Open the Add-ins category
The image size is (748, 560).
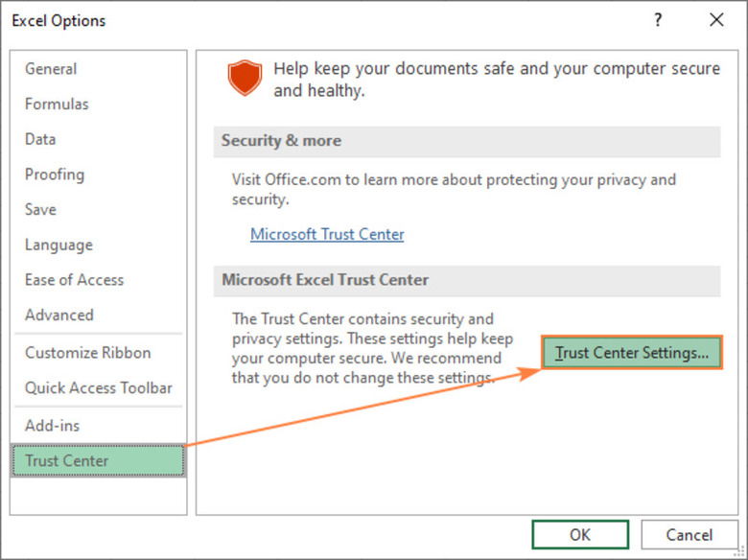pos(52,425)
